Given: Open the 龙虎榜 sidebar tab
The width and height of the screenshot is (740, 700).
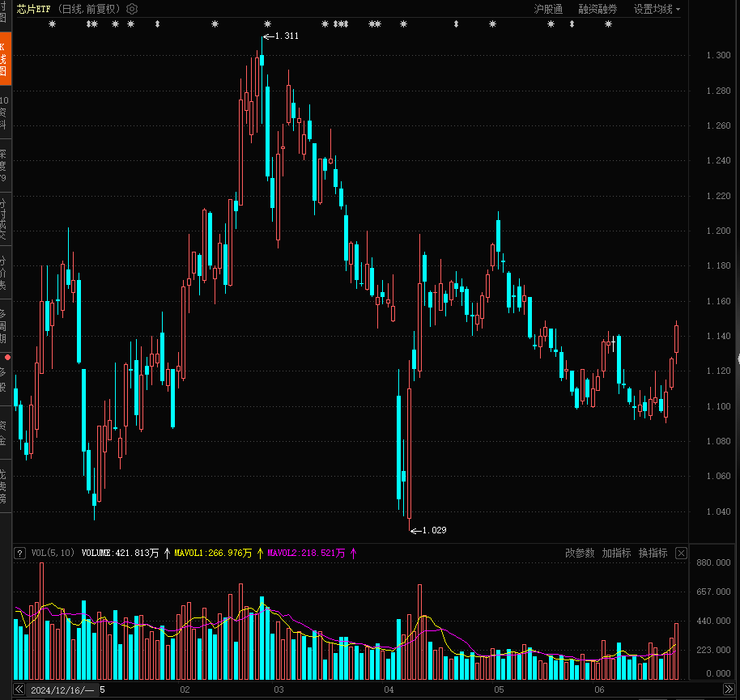Looking at the screenshot, I should (x=5, y=486).
